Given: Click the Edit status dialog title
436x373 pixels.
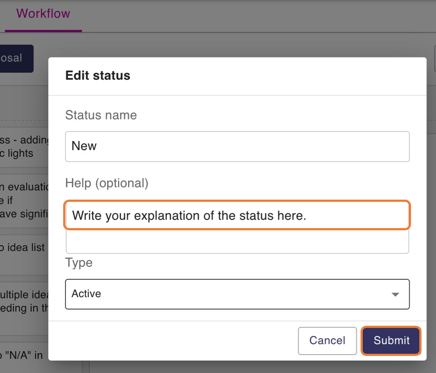Looking at the screenshot, I should pos(98,75).
